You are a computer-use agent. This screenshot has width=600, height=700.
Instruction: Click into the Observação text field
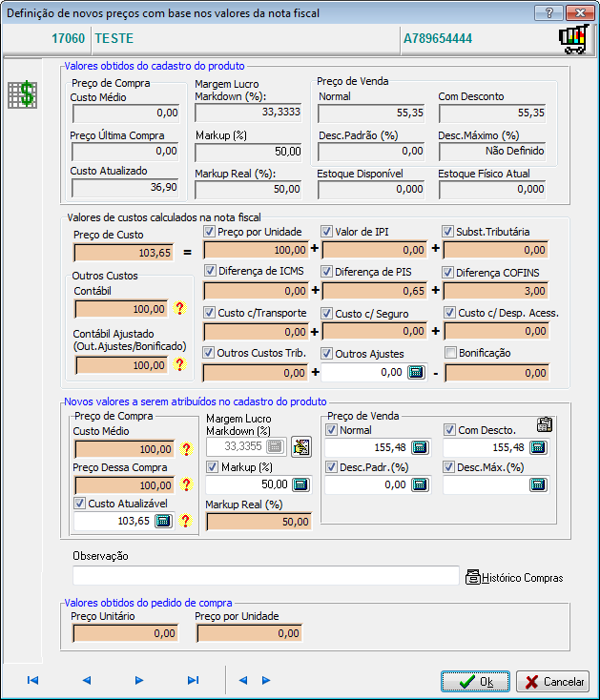[266, 575]
